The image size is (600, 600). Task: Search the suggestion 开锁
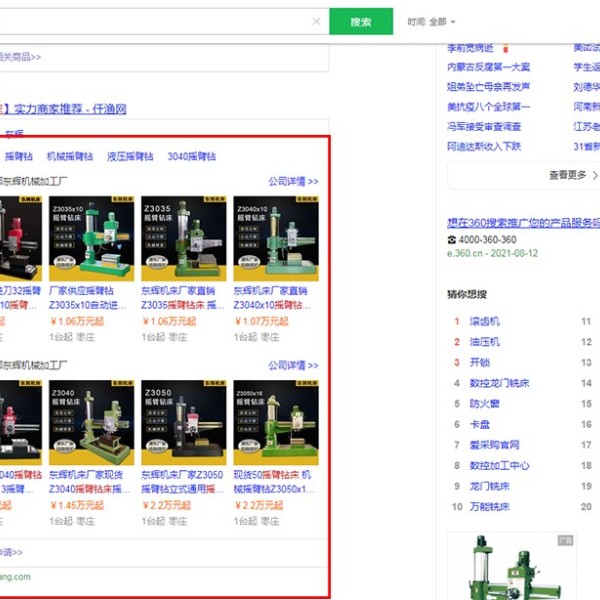click(x=480, y=363)
